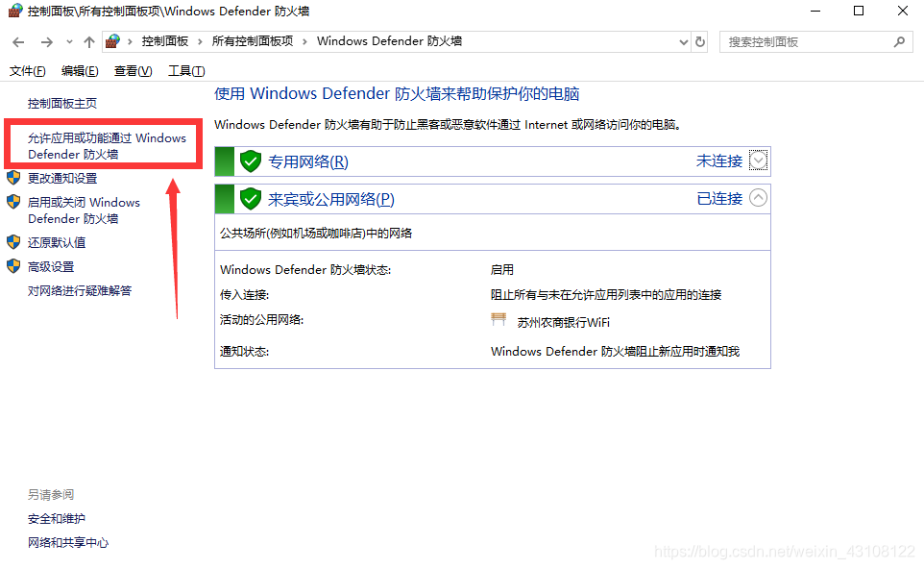The width and height of the screenshot is (924, 569).
Task: Click the 苏州农商银行WiFi network icon
Action: pyautogui.click(x=498, y=320)
